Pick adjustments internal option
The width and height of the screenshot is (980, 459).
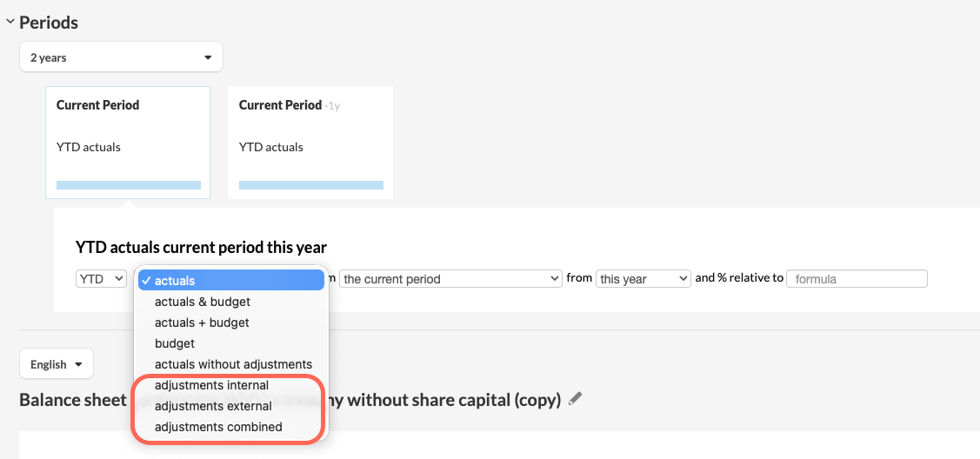[211, 385]
